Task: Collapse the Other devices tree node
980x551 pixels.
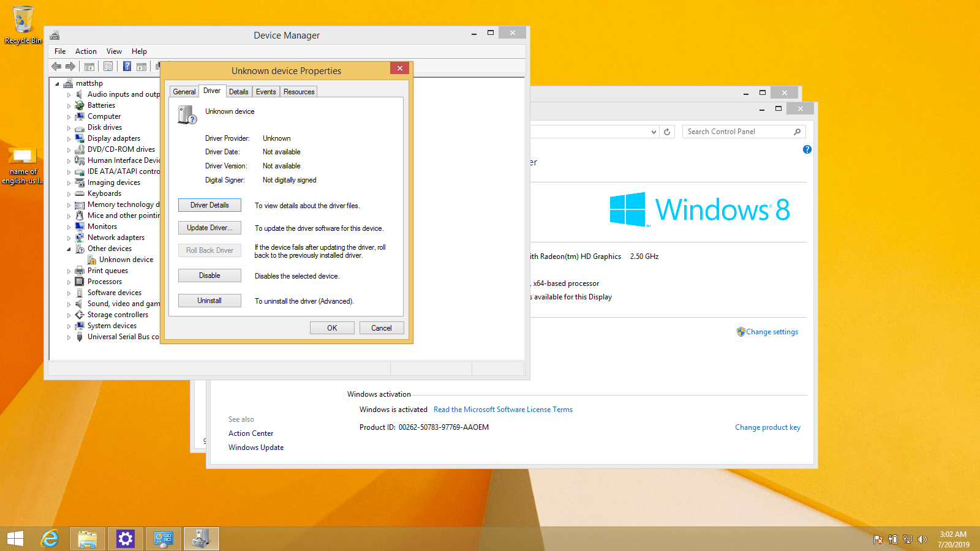Action: tap(69, 249)
